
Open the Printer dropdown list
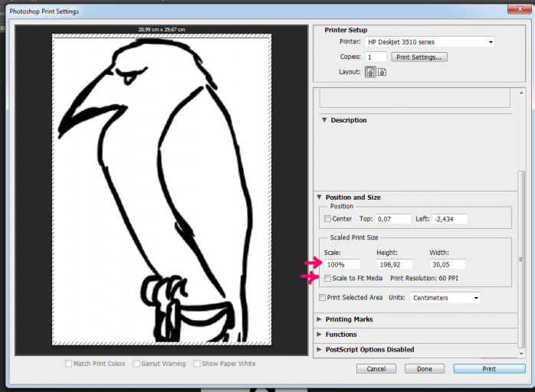(431, 42)
